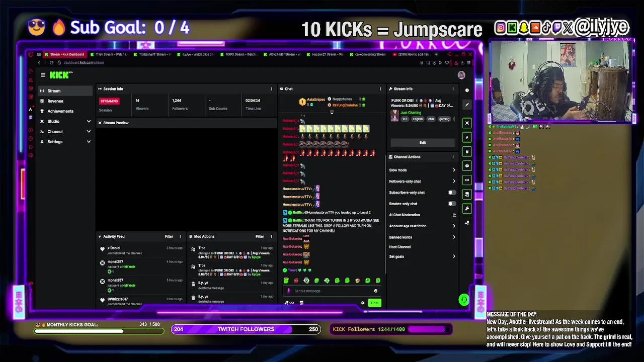Toggle Chat bubble widget icon in right toolbar
Image resolution: width=644 pixels, height=362 pixels.
(x=467, y=165)
